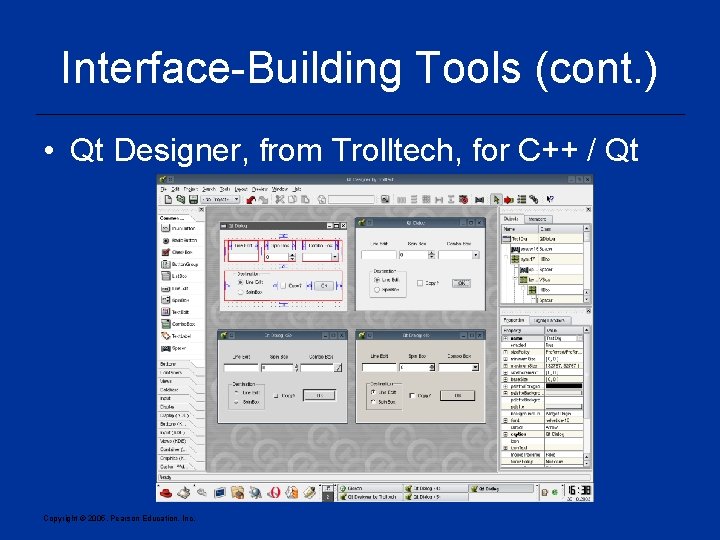This screenshot has width=720, height=540.
Task: Click the Copy toolbar icon
Action: [292, 199]
